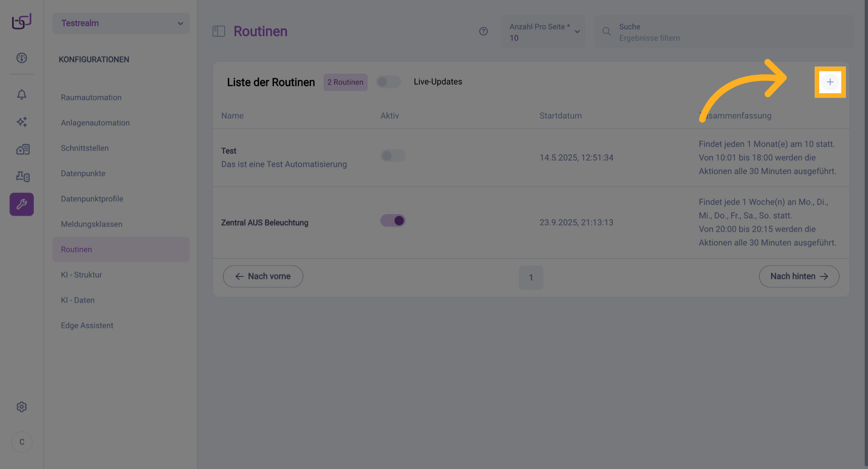Click the Nach vorne button
Image resolution: width=868 pixels, height=469 pixels.
click(263, 276)
